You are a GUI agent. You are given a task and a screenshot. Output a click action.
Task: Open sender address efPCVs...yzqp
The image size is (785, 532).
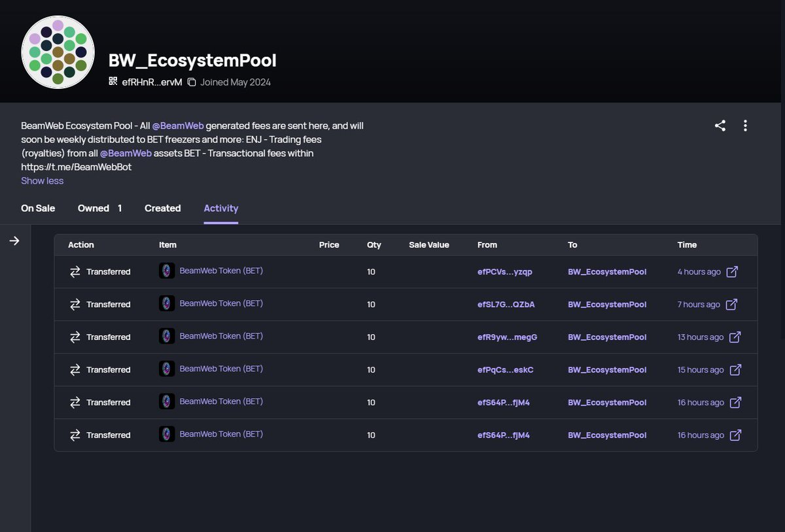pyautogui.click(x=505, y=271)
